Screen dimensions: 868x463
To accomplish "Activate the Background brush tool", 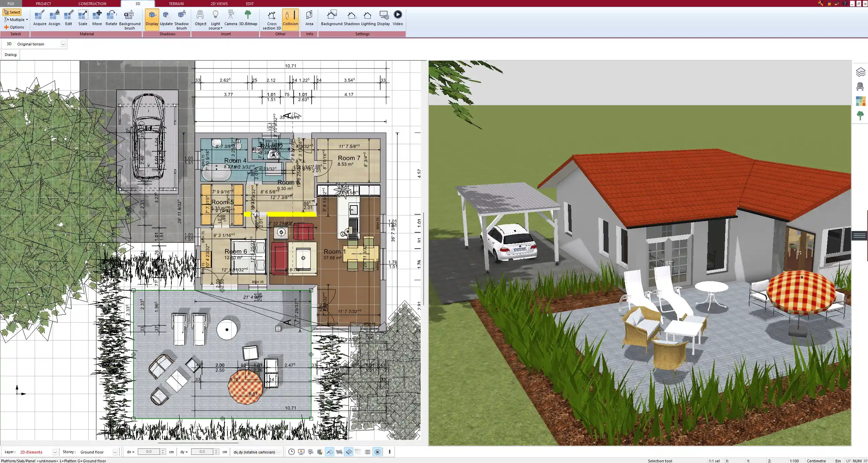I will (130, 20).
